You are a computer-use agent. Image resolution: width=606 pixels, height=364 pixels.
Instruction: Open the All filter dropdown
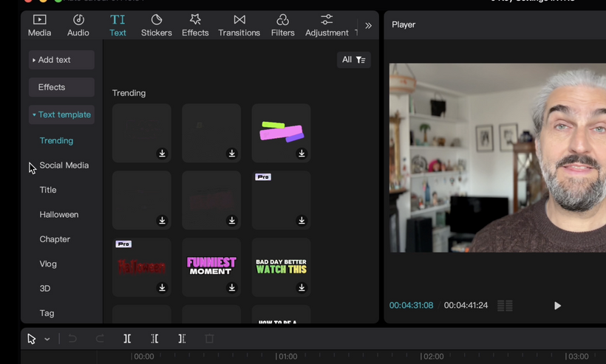[x=353, y=60]
